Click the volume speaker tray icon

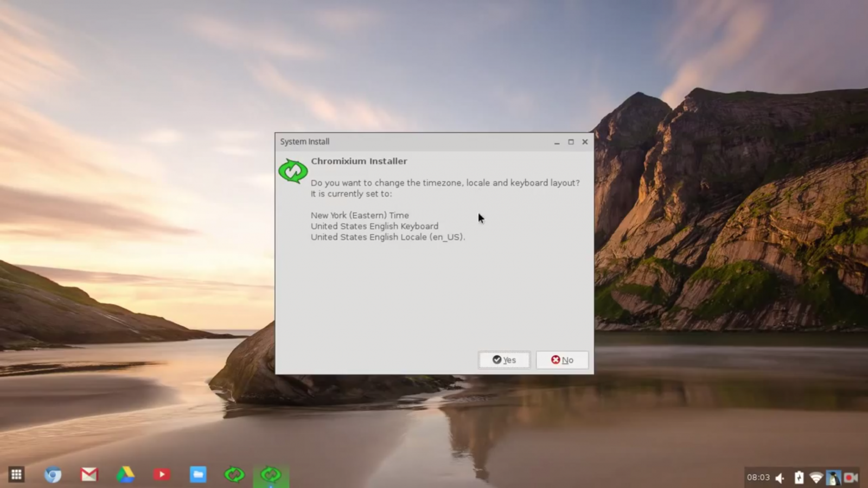[781, 478]
